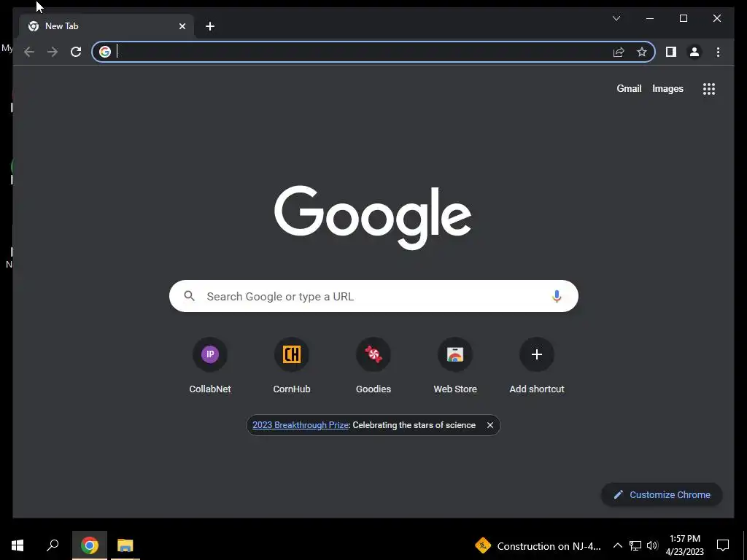
Task: Open the network tray icon
Action: (x=635, y=545)
